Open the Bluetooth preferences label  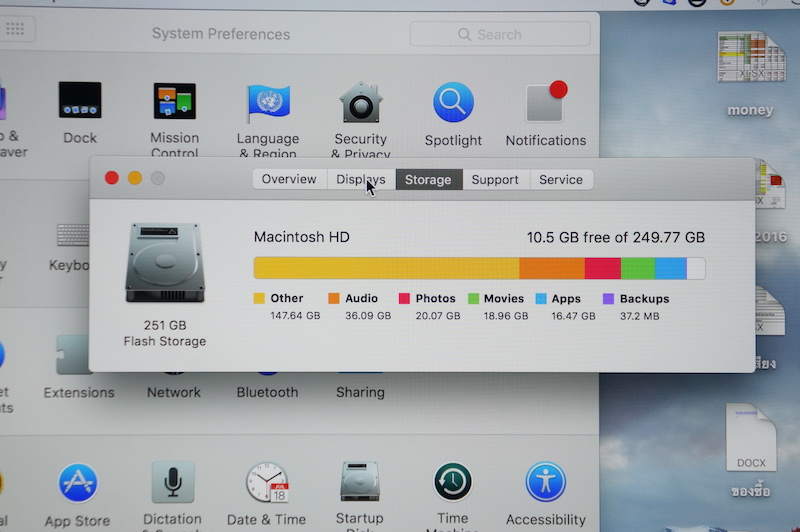pyautogui.click(x=267, y=392)
